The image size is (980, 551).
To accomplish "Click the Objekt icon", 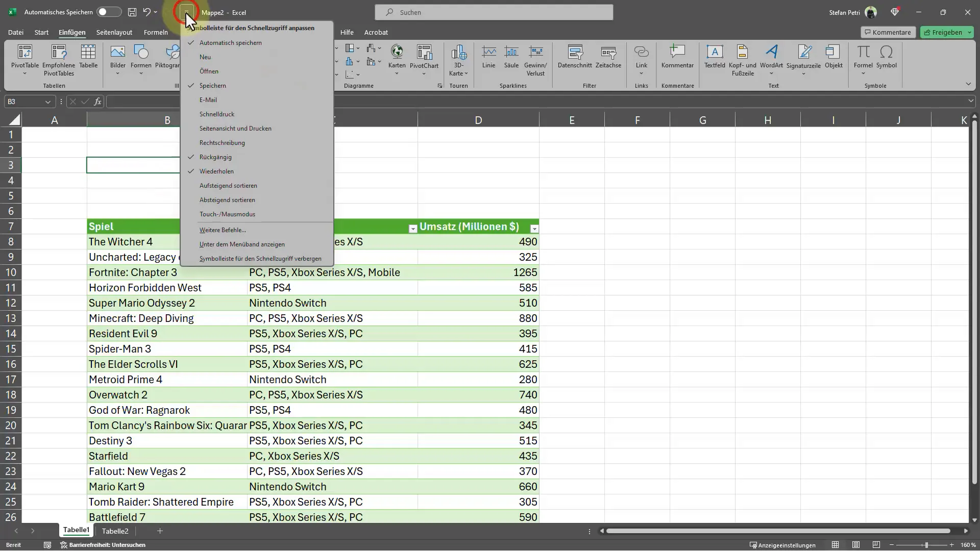I will click(834, 56).
